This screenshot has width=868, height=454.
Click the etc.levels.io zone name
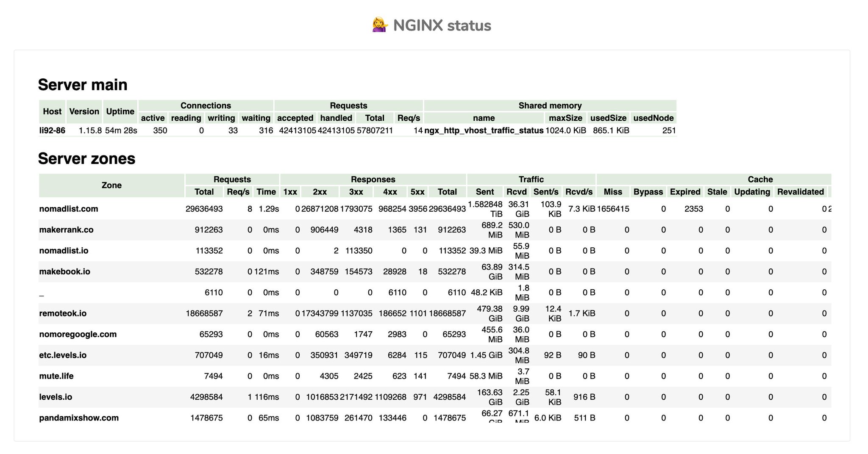(63, 355)
